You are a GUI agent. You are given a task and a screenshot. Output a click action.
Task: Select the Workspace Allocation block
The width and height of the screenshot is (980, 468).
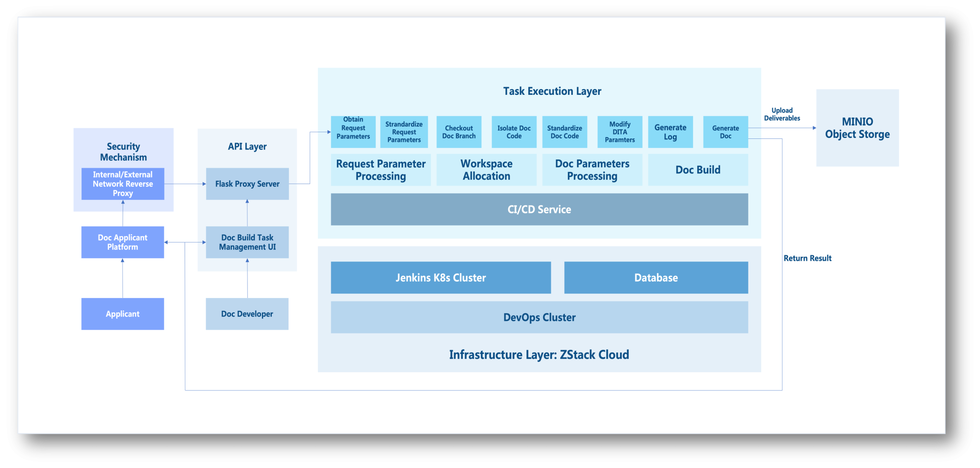[x=486, y=170]
